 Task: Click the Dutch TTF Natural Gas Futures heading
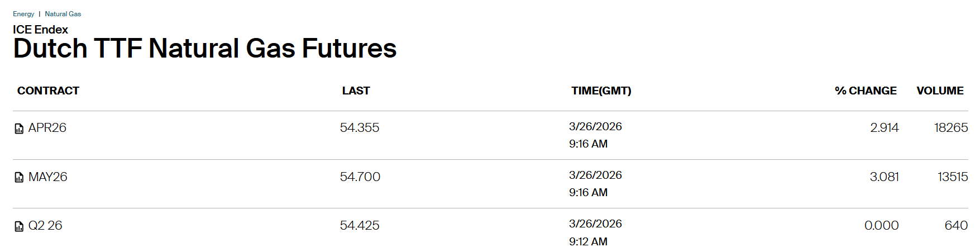[205, 49]
